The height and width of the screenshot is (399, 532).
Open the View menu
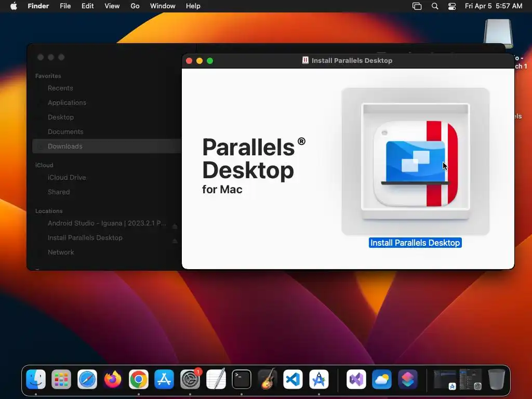coord(112,6)
